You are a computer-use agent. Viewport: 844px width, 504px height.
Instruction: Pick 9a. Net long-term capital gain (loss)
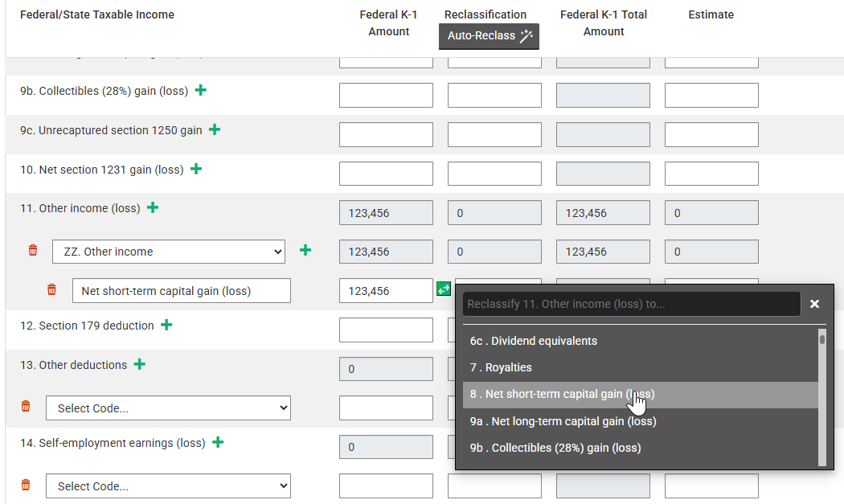tap(563, 421)
